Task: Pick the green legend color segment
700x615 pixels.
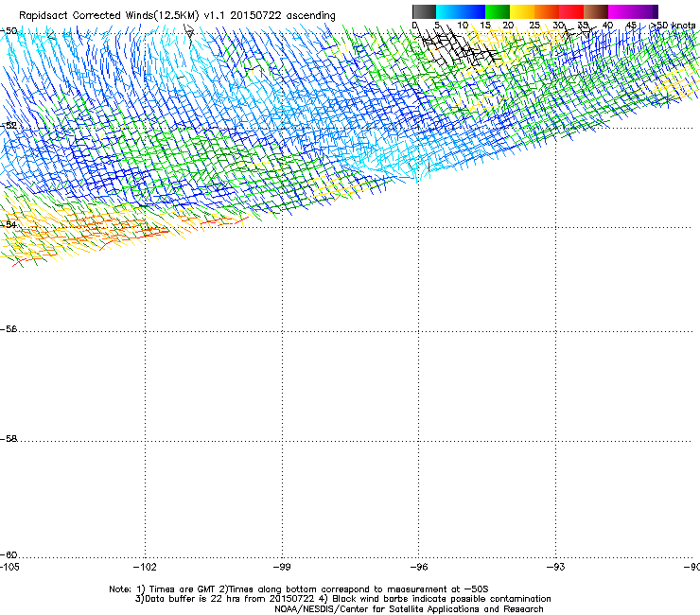Action: tap(498, 11)
